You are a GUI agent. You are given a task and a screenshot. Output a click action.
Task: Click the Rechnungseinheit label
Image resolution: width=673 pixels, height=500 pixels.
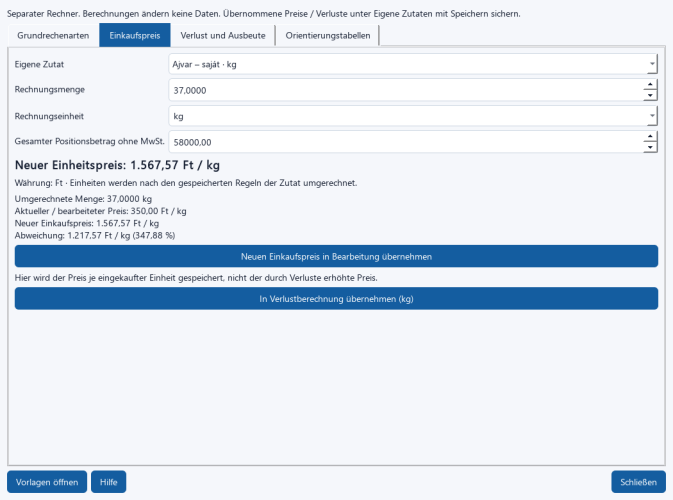click(x=49, y=116)
